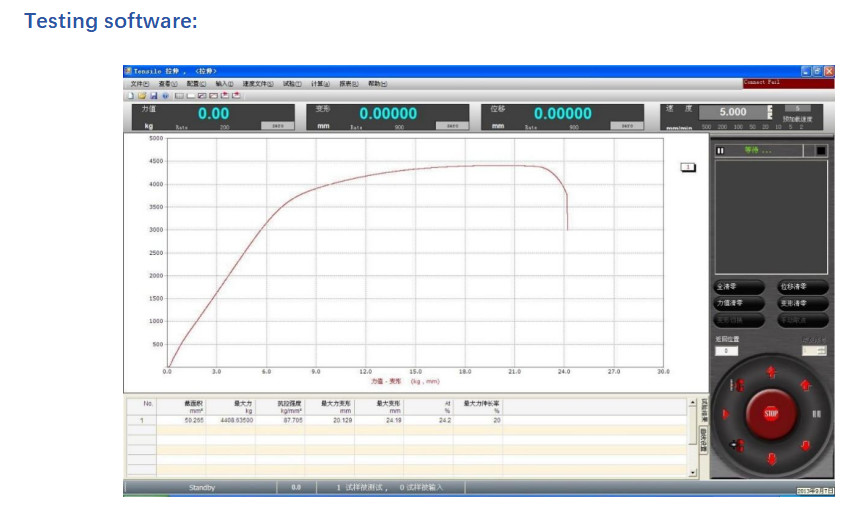Screen dimensions: 856x516
Task: Click the pause icon on control dial
Action: click(x=816, y=413)
